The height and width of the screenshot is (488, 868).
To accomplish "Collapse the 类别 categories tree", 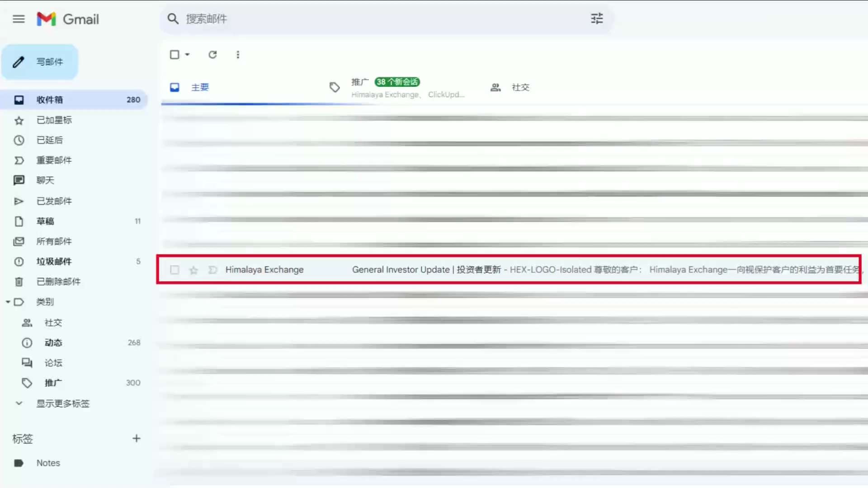I will (8, 302).
